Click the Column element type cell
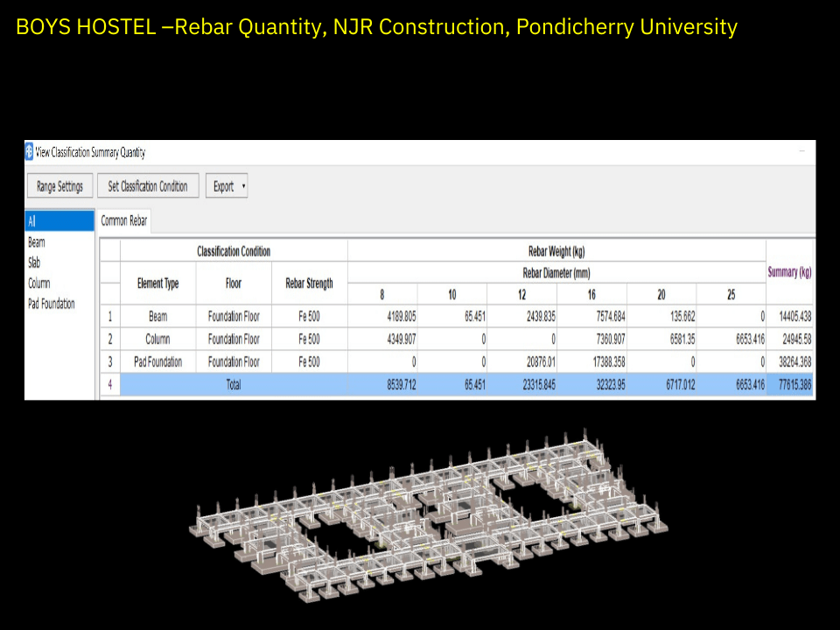 [158, 339]
